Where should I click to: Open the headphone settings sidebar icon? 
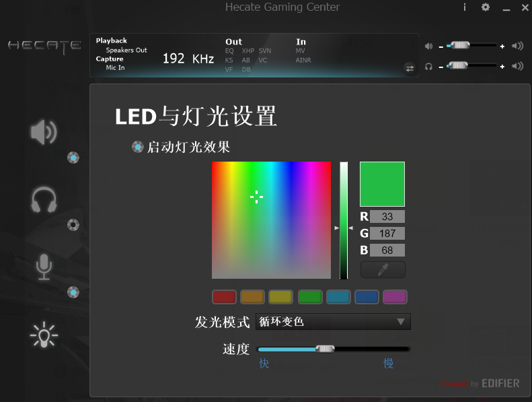(x=44, y=199)
